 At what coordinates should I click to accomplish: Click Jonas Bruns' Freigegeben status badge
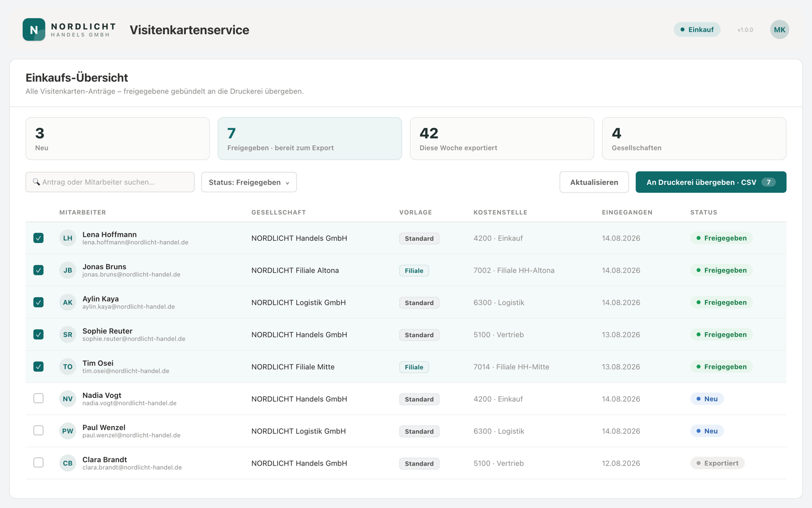[x=721, y=270]
